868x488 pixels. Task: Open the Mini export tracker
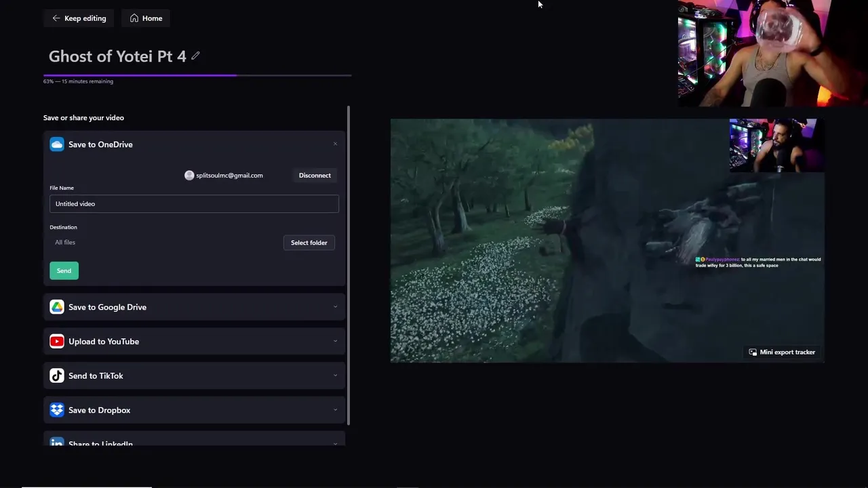782,352
